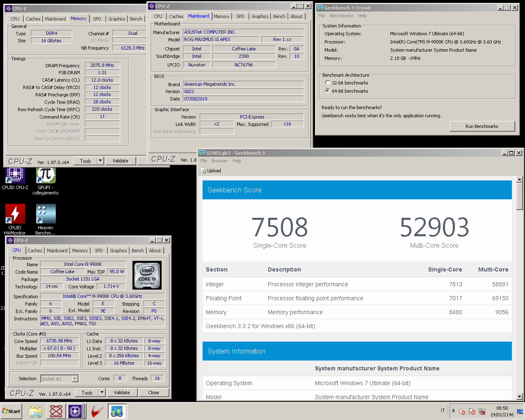Click the title icon of 52903.gb3 Geekbench window

coord(202,153)
